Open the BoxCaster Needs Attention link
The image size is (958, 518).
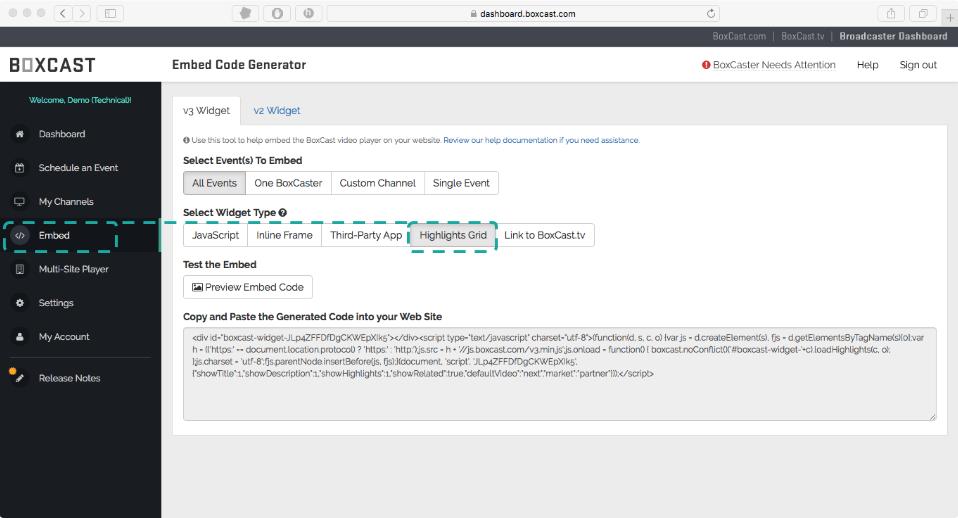(769, 65)
